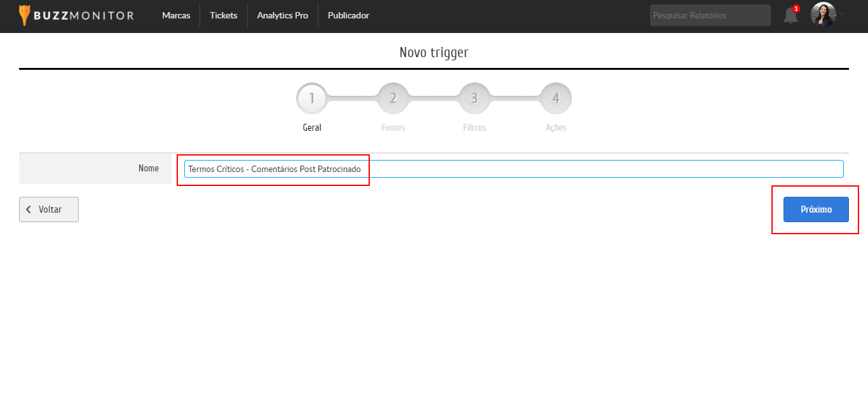The image size is (868, 398).
Task: Continue with the Próximo button
Action: 816,209
